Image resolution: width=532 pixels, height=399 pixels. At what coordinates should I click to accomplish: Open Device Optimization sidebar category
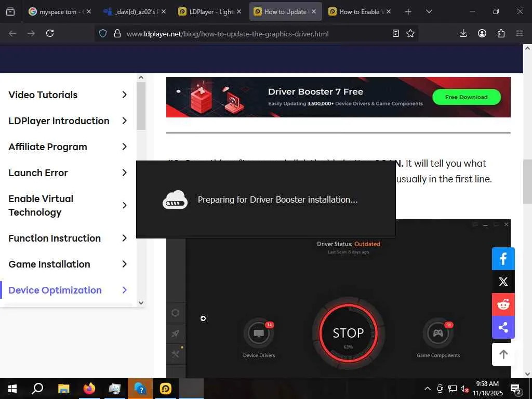click(55, 290)
